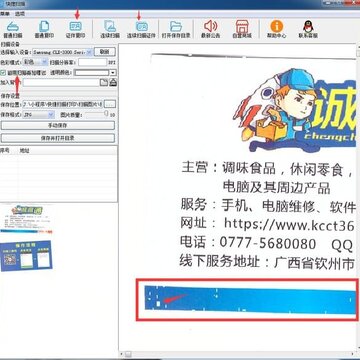Click the 保存并打开目录 button
360x360 pixels.
tap(58, 138)
